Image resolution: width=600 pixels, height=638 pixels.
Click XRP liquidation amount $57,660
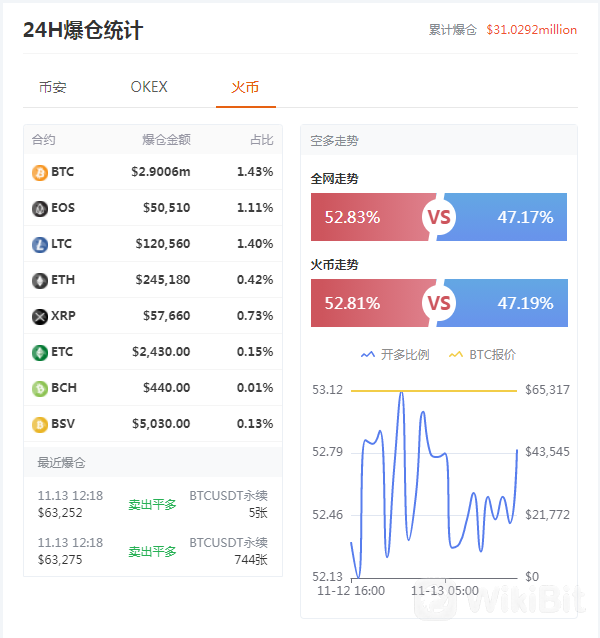(166, 316)
